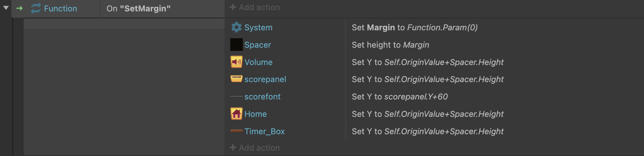Add action below Timer_Box row
Viewport: 644px width, 156px height.
point(255,148)
